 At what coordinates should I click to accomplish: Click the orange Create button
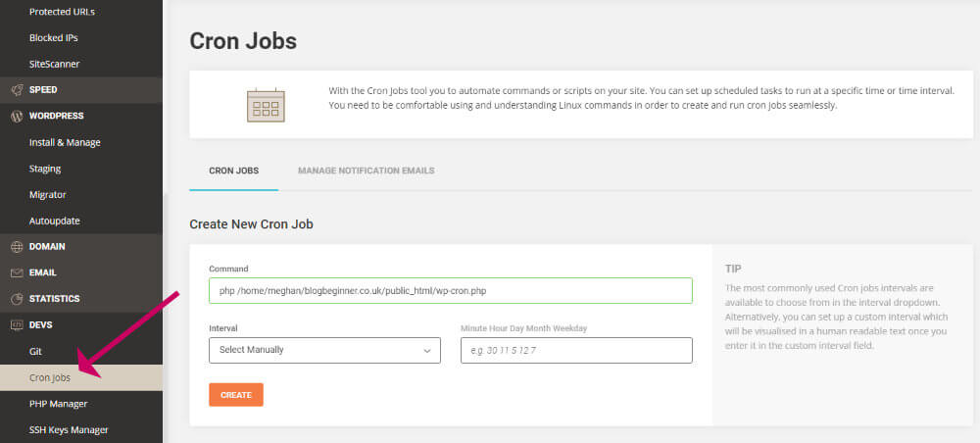[x=235, y=395]
